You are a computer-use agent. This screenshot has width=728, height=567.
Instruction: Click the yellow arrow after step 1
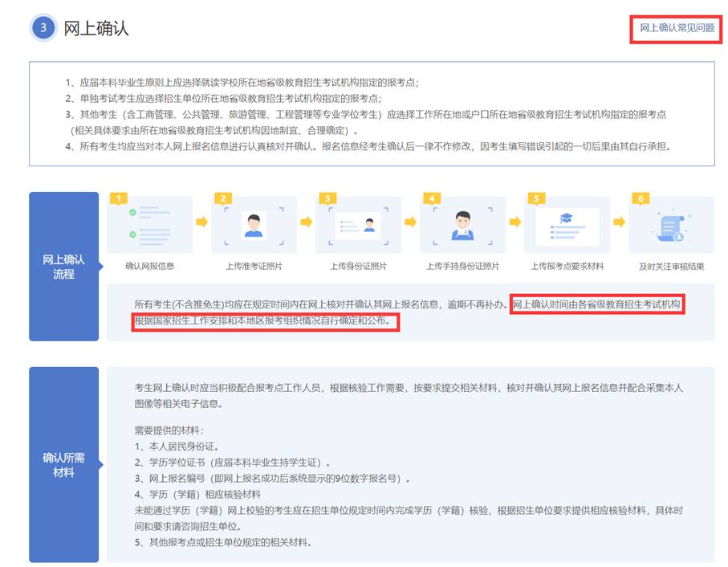201,222
